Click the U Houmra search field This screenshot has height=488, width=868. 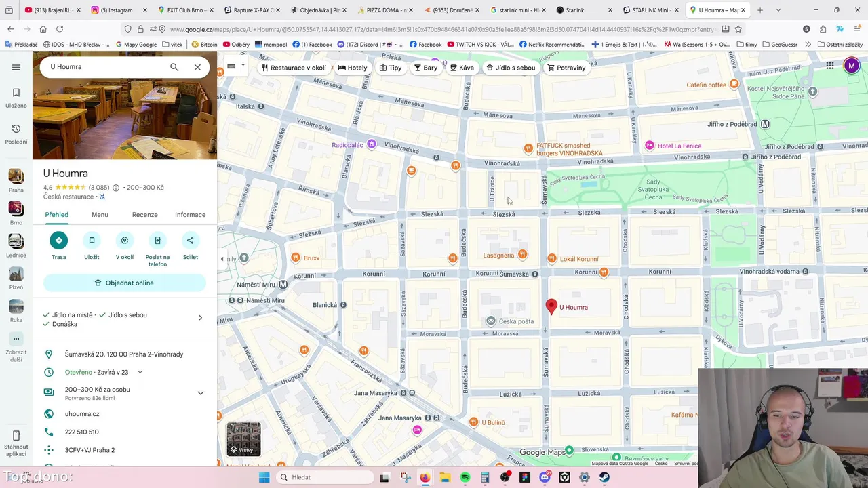point(105,67)
